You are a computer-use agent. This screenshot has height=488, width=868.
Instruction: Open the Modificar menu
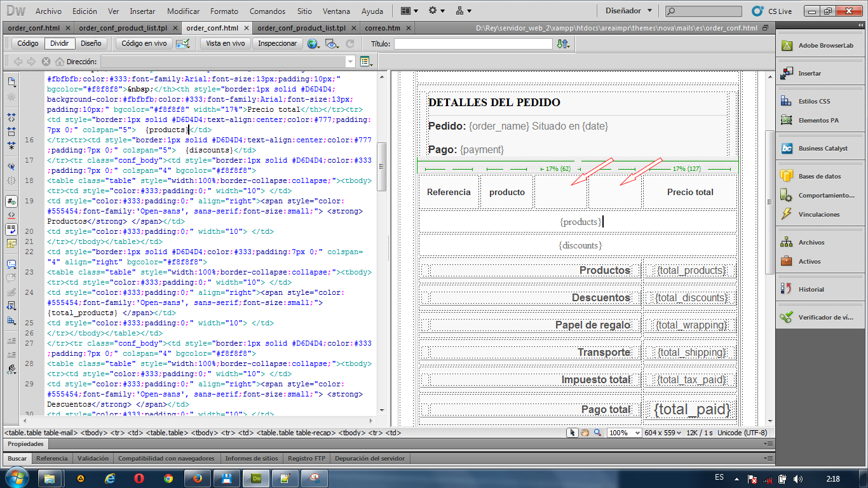[x=183, y=11]
